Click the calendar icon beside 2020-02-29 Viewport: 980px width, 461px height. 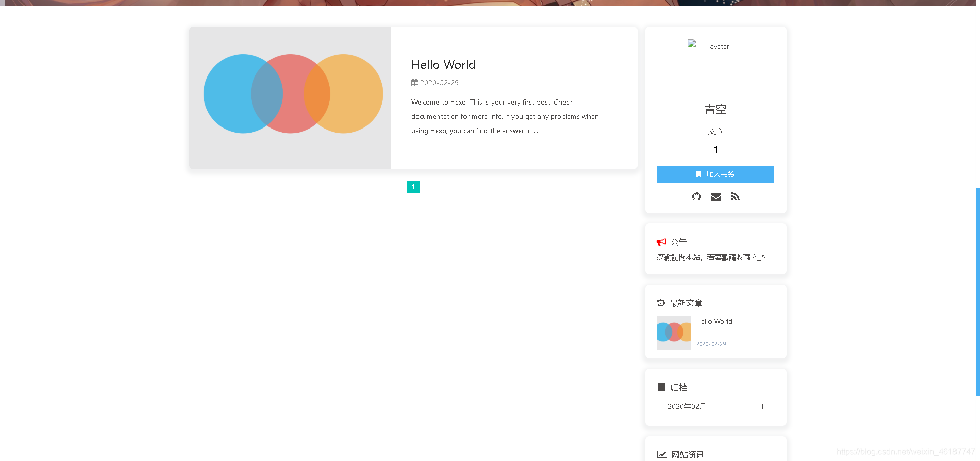coord(414,83)
